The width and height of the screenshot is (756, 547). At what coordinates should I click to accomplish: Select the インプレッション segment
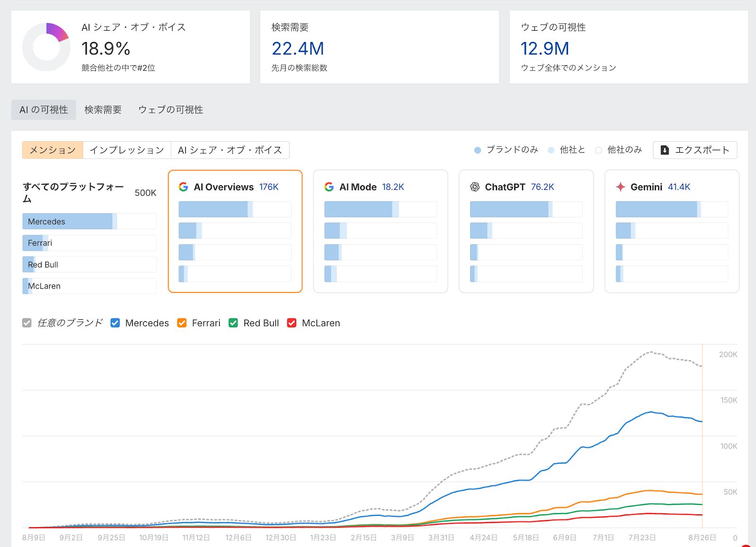tap(127, 150)
